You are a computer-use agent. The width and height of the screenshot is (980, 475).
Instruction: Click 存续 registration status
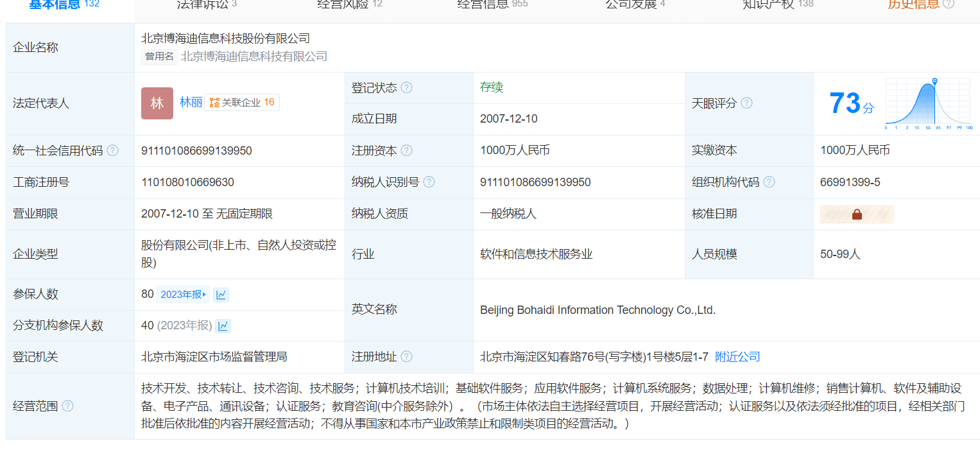coord(492,87)
